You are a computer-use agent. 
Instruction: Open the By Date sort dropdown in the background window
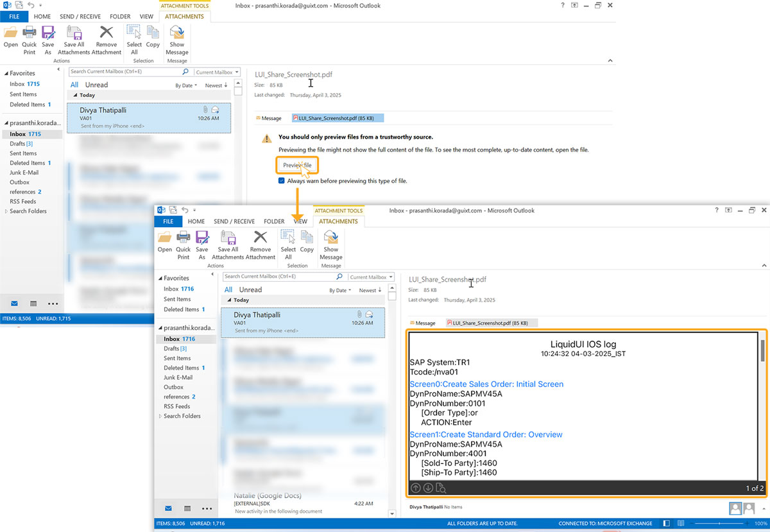pyautogui.click(x=185, y=85)
